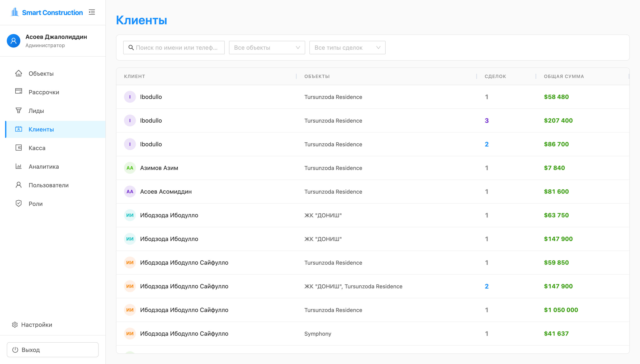Open the Все объекты dropdown
This screenshot has height=364, width=640.
(267, 48)
